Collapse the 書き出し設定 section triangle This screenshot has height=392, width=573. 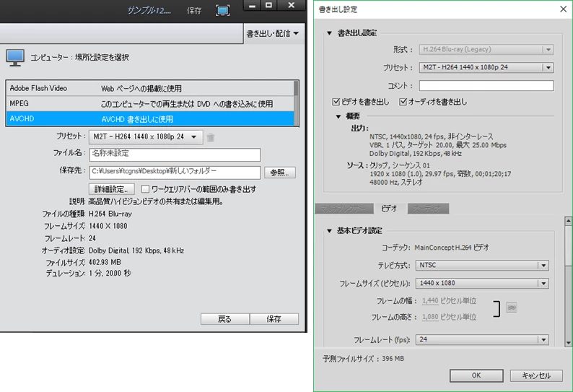pyautogui.click(x=329, y=33)
